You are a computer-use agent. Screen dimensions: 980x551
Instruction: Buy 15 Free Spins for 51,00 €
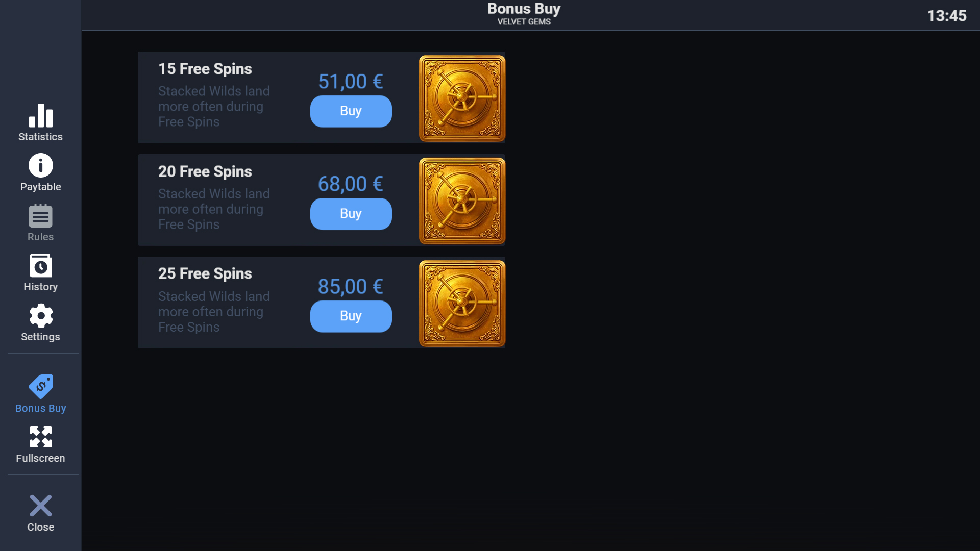(351, 111)
